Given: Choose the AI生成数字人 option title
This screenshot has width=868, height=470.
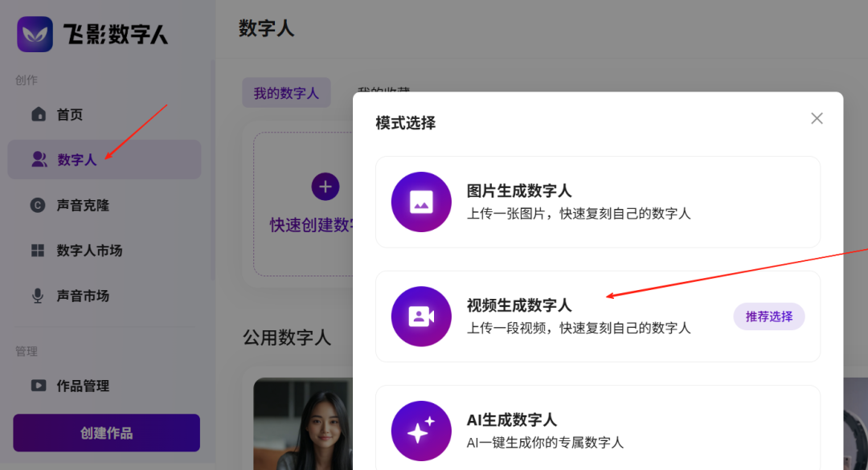Looking at the screenshot, I should (511, 420).
